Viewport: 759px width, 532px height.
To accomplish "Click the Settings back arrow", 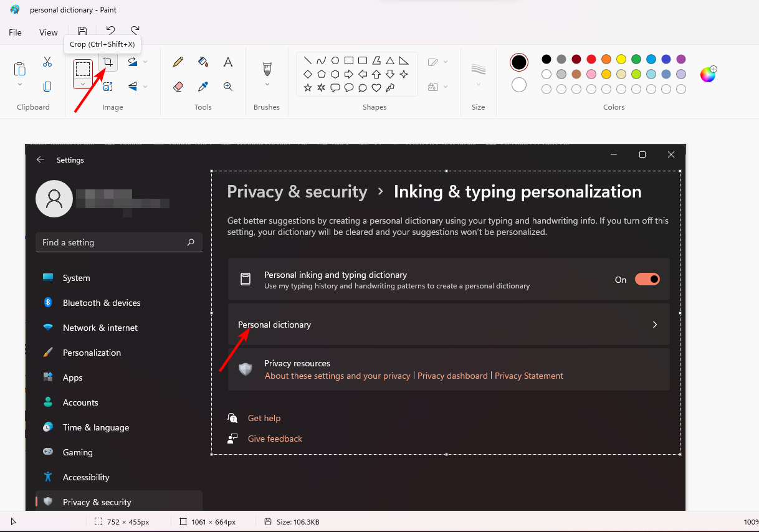I will point(41,159).
